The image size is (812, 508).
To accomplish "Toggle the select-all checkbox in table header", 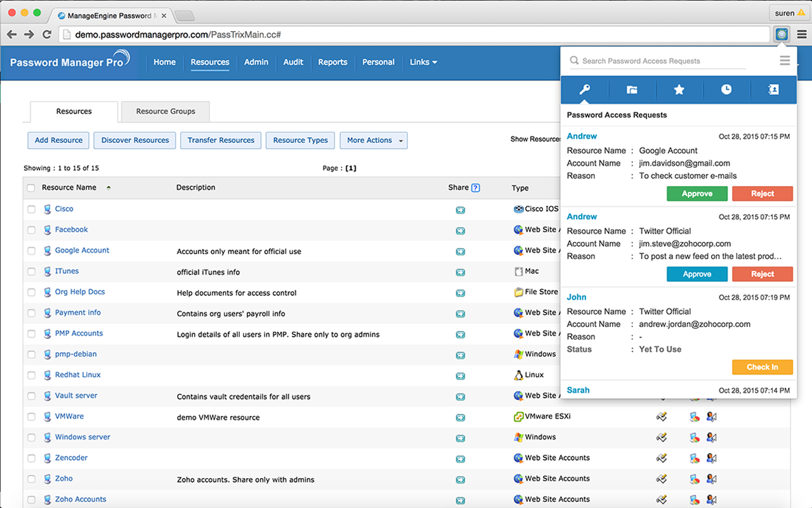I will point(31,188).
